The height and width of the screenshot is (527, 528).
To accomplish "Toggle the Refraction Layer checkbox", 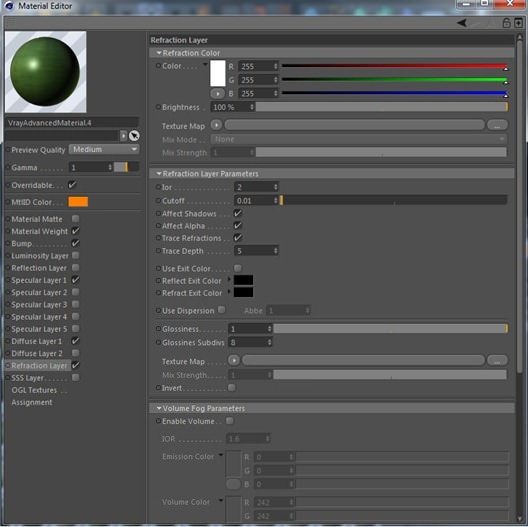I will (x=75, y=365).
